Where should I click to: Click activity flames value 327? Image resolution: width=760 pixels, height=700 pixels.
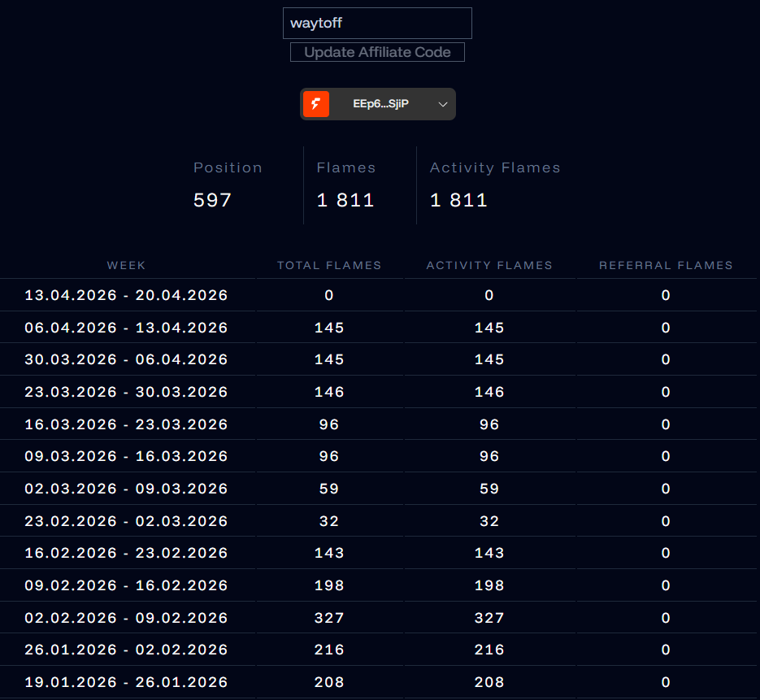pos(489,618)
